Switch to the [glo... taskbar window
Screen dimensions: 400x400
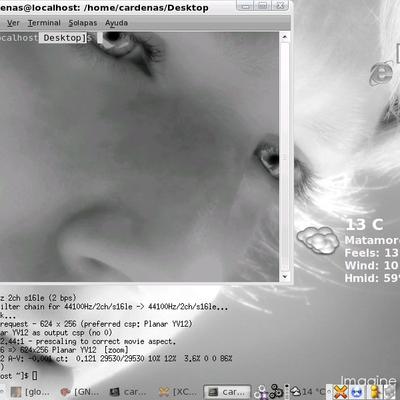point(30,392)
